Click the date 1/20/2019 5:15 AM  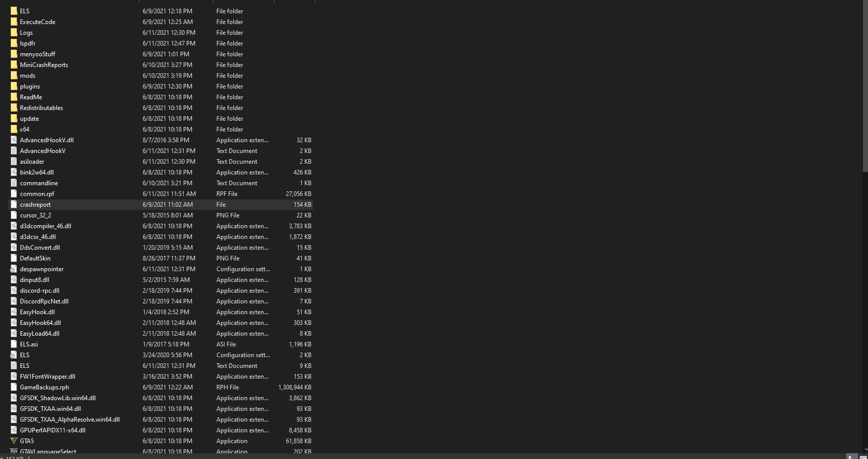point(168,248)
